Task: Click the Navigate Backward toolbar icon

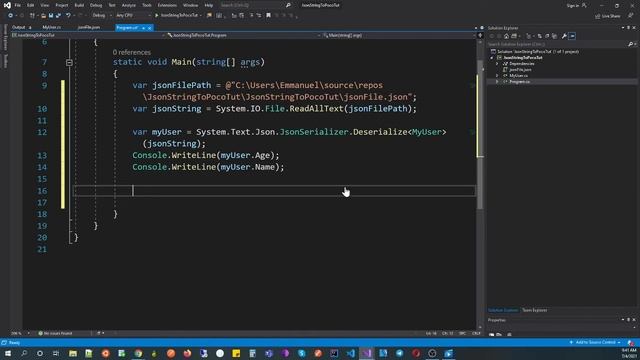Action: click(10, 16)
